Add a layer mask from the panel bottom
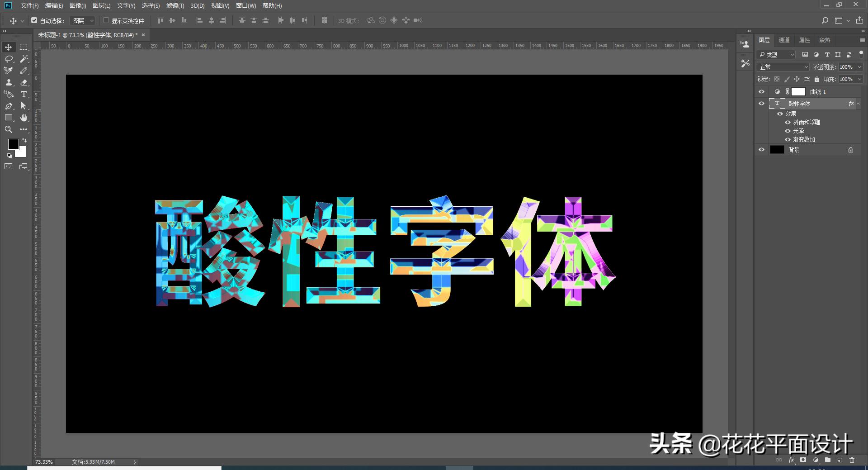 [803, 460]
